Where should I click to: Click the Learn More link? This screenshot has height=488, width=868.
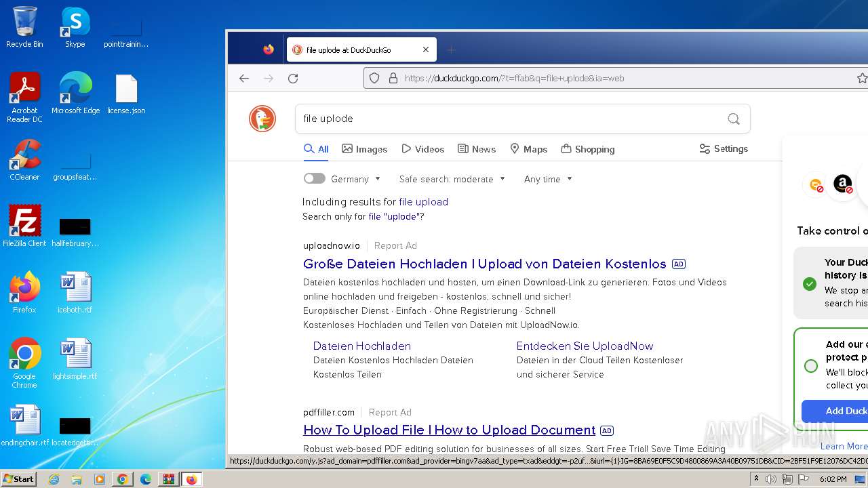coord(844,446)
